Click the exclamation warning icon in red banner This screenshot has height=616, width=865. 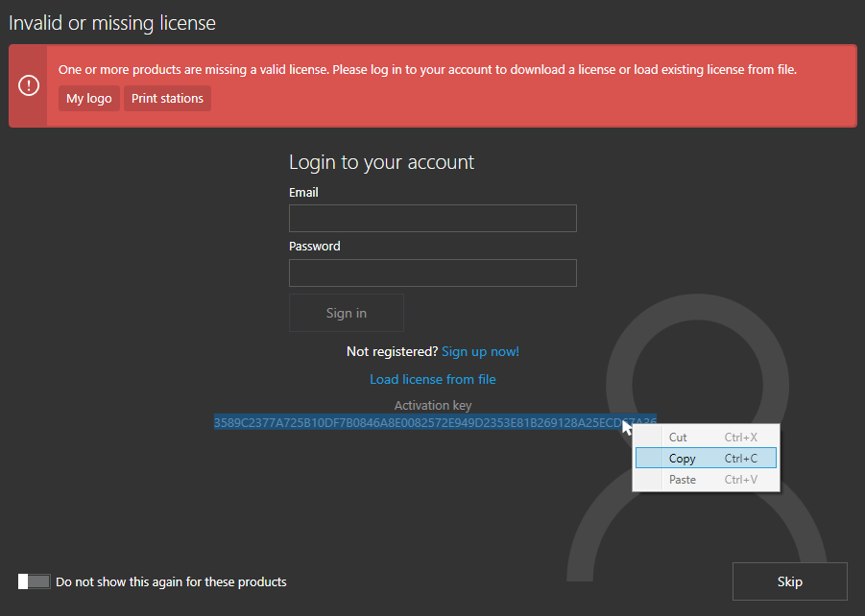[29, 85]
